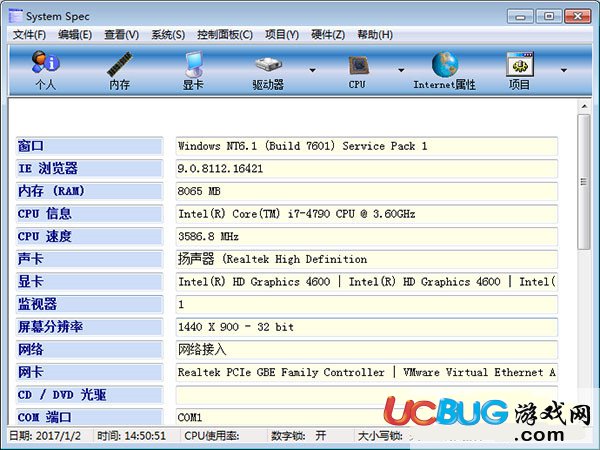Open the 文件(F) menu
Viewport: 600px width, 450px height.
(29, 35)
